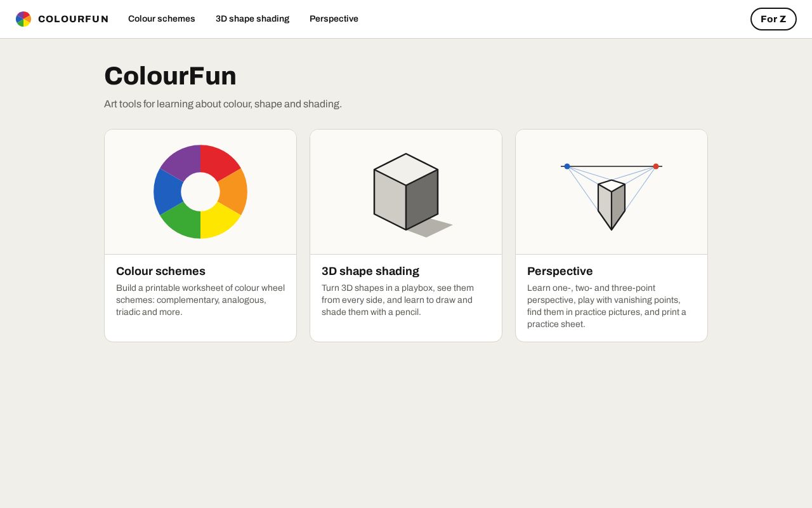812x508 pixels.
Task: Go to Perspective in the top navigation
Action: (x=334, y=19)
